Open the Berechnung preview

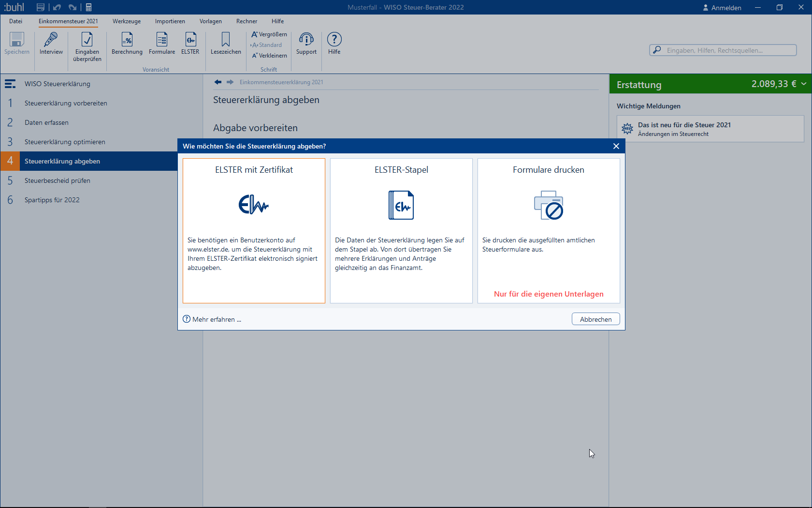pos(127,44)
